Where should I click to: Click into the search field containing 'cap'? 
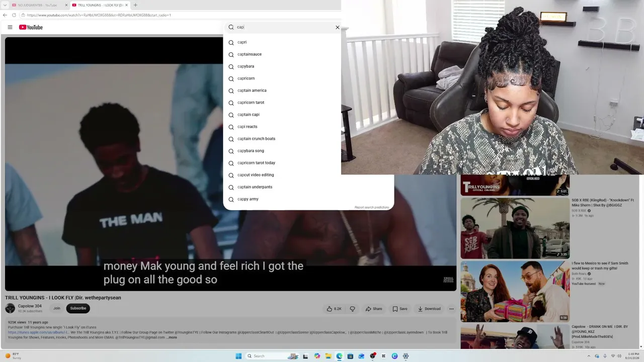click(284, 27)
